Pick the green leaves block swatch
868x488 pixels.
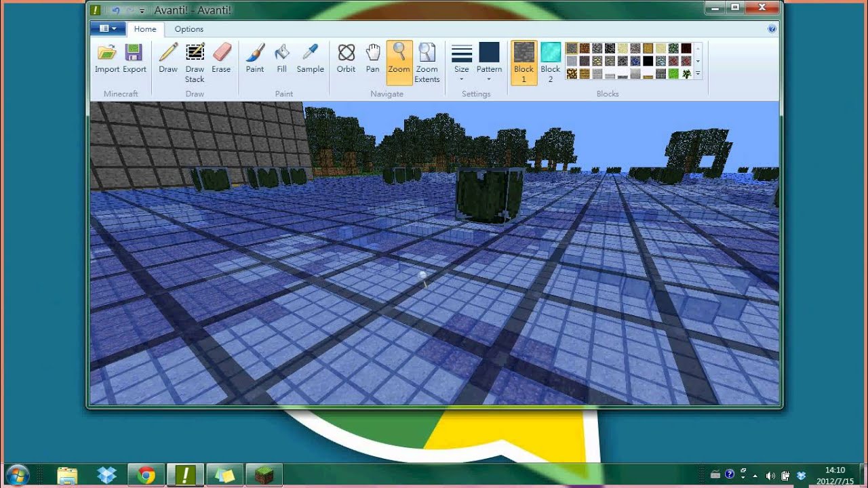tap(673, 48)
